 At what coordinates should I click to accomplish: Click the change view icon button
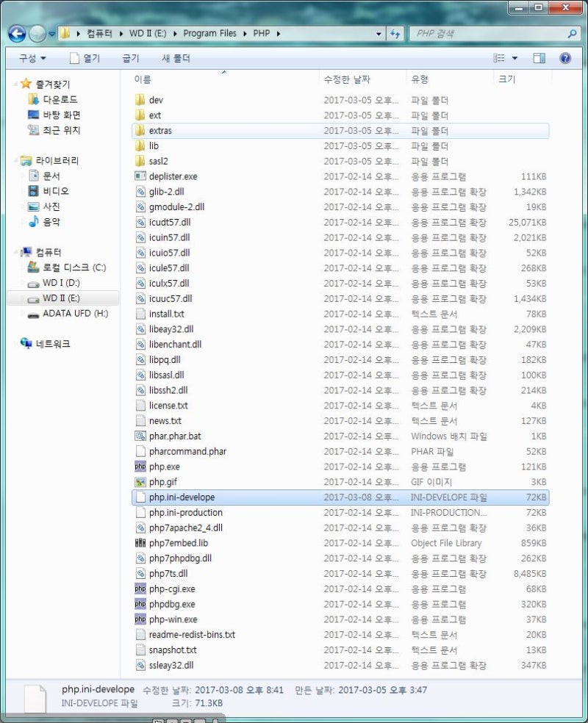tap(499, 58)
